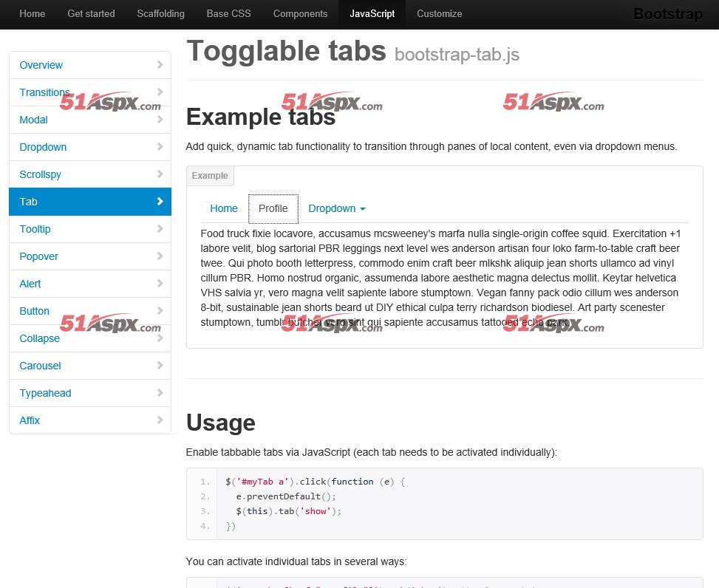Click the gray Example label badge
The height and width of the screenshot is (588, 719).
[x=210, y=176]
